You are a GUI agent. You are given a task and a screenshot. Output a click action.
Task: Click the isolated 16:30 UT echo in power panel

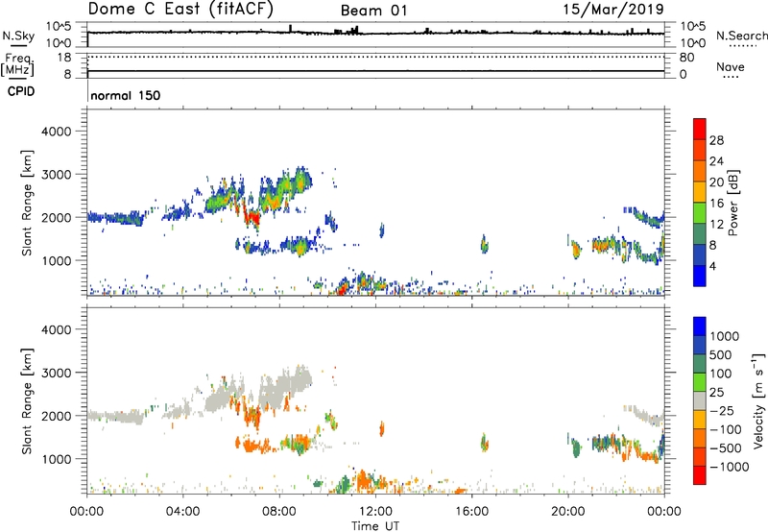pos(485,244)
